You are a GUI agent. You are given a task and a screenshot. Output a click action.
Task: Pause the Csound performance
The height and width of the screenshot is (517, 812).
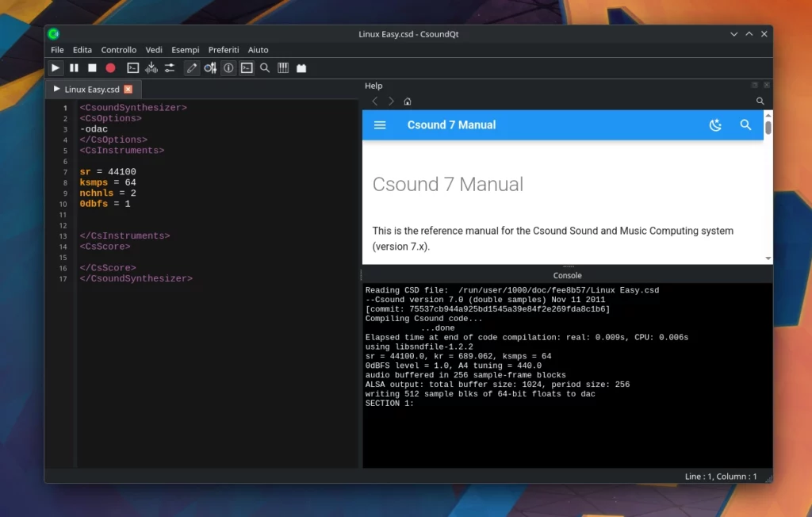74,68
